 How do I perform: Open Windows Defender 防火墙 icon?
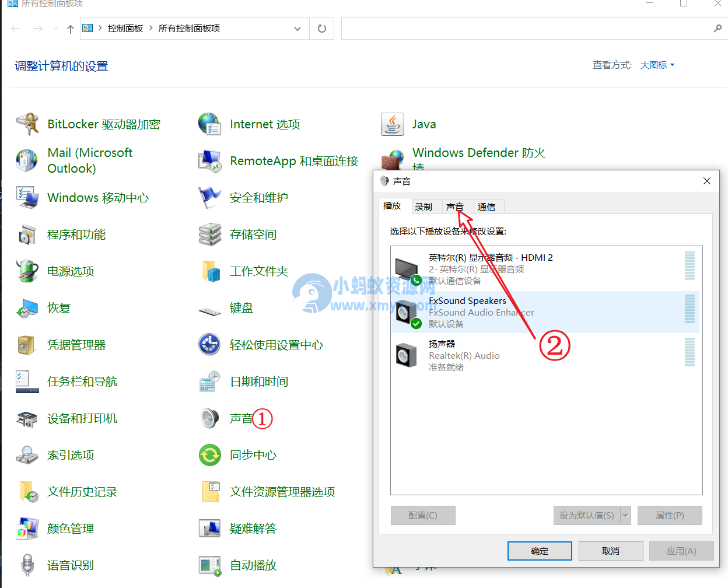tap(393, 160)
